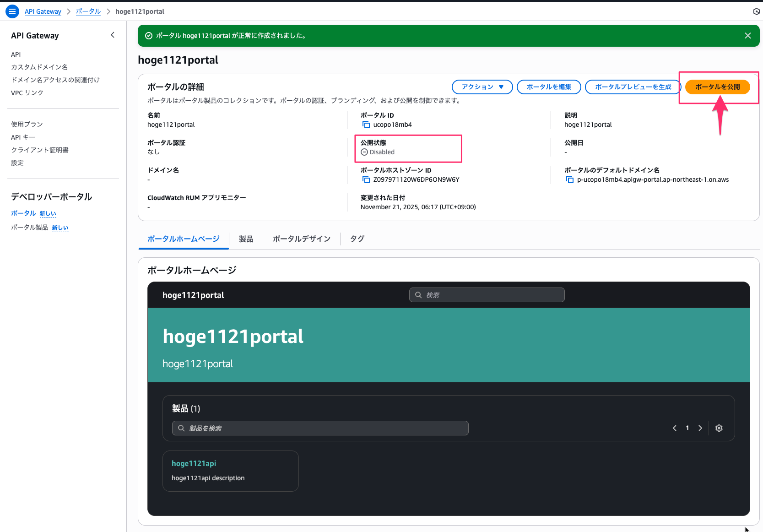Click the ポータルを編集 button

pyautogui.click(x=548, y=87)
